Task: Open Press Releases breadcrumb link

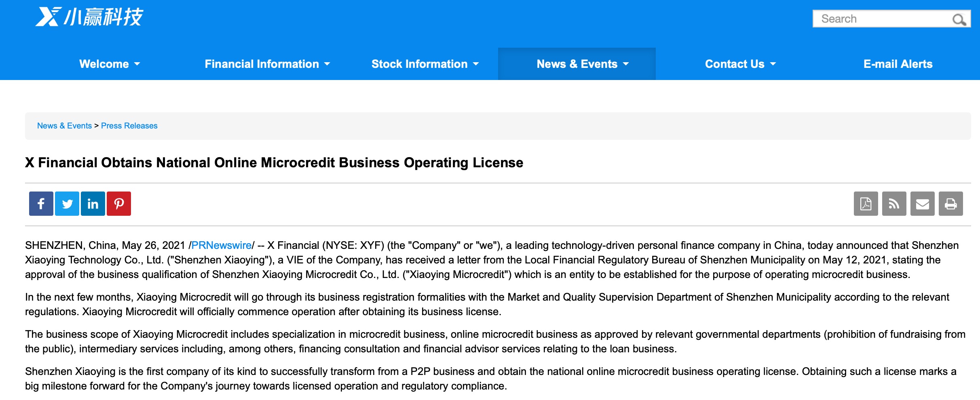Action: (x=129, y=126)
